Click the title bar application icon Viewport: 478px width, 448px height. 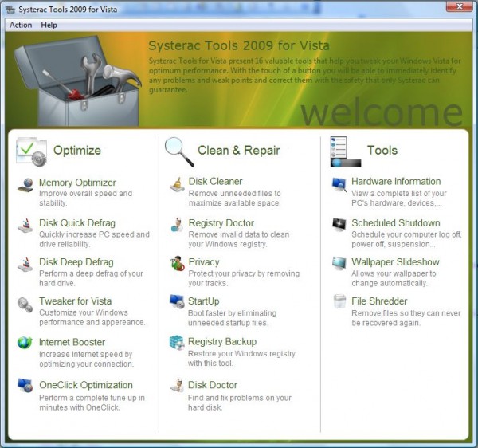pyautogui.click(x=10, y=10)
